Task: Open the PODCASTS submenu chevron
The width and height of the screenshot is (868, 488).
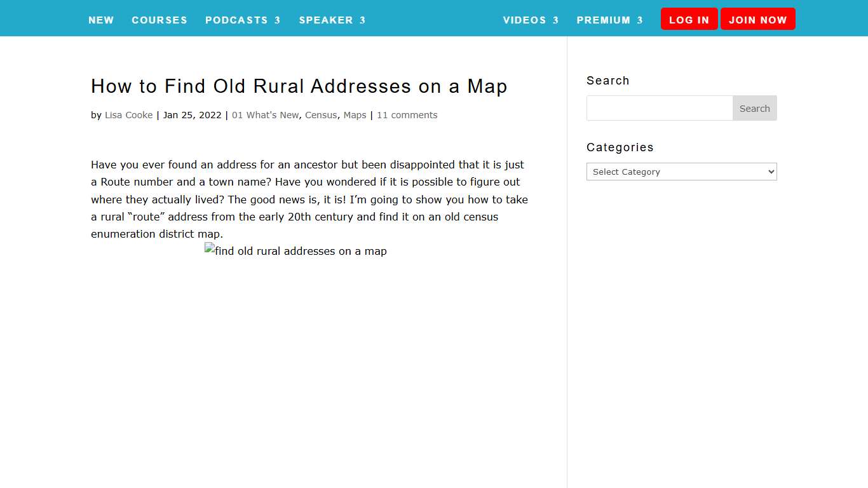Action: click(x=278, y=20)
